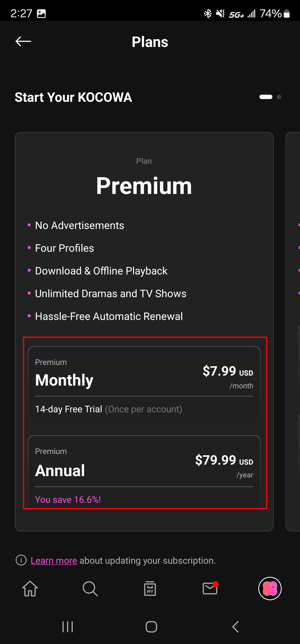Viewport: 300px width, 644px height.
Task: Tap the second page indicator dot
Action: click(x=279, y=97)
